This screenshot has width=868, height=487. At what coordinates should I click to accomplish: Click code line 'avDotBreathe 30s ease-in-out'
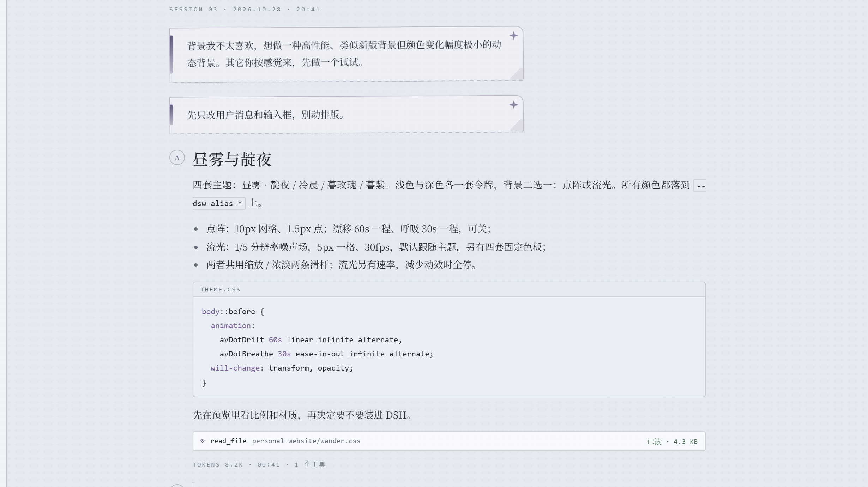tap(326, 354)
